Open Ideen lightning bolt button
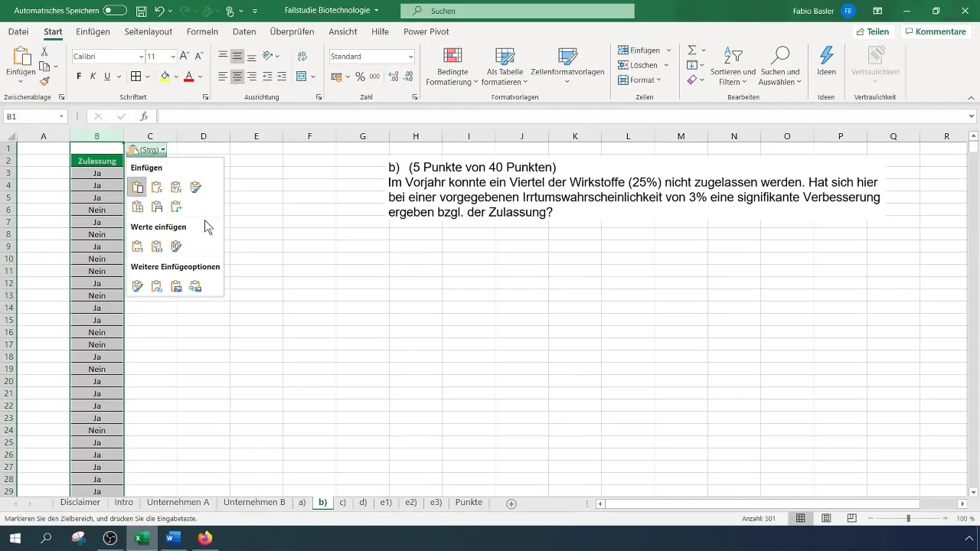The image size is (980, 551). (x=826, y=61)
